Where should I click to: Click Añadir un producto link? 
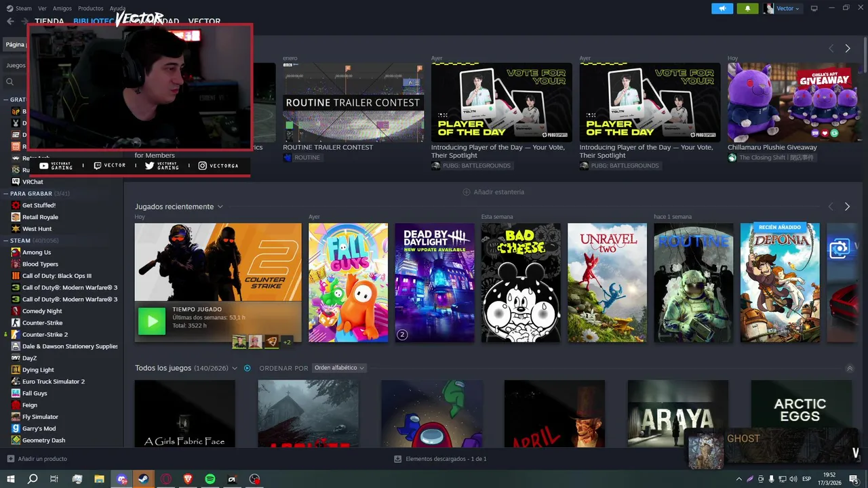pyautogui.click(x=42, y=459)
